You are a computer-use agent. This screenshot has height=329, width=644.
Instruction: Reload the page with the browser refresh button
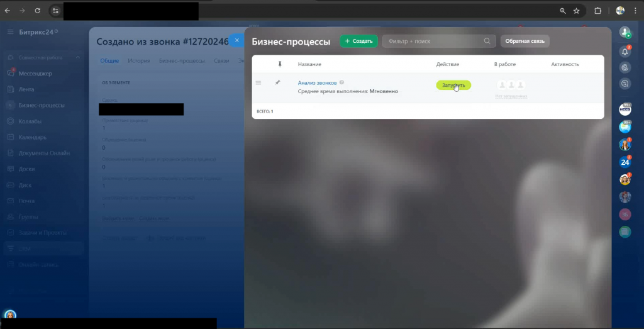click(37, 11)
